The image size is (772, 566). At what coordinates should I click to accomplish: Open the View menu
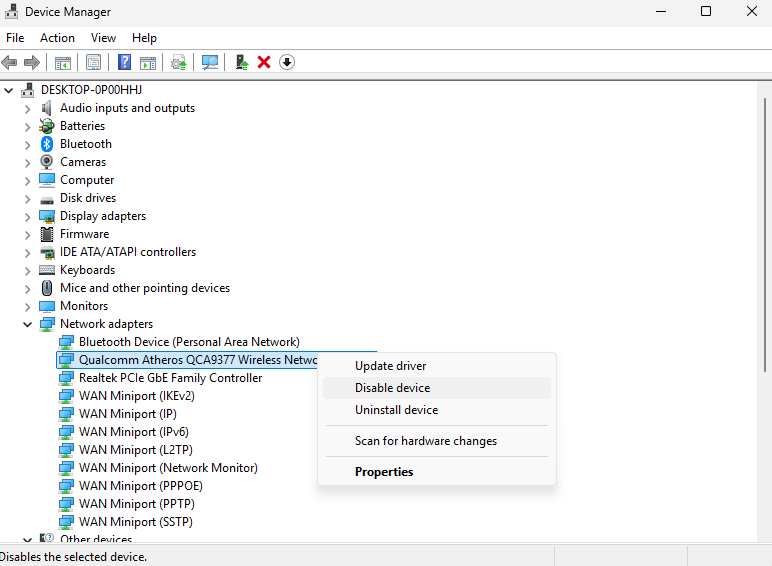point(103,38)
